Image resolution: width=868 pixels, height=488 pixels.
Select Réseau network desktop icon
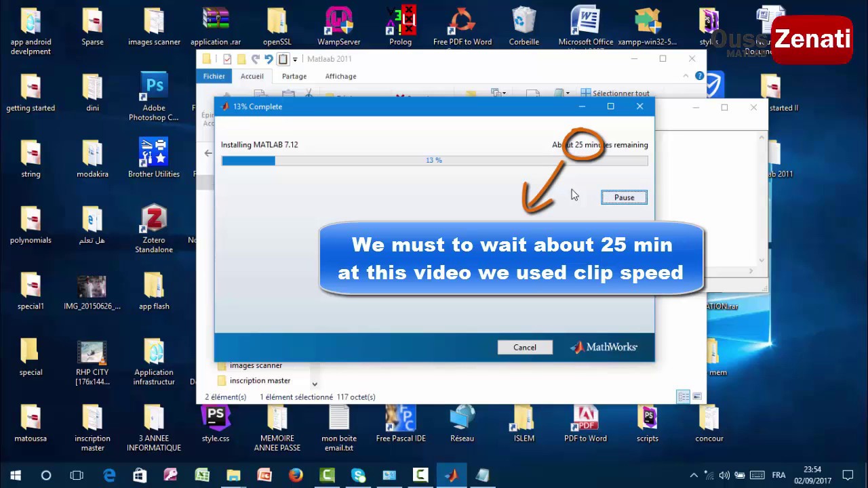(462, 424)
